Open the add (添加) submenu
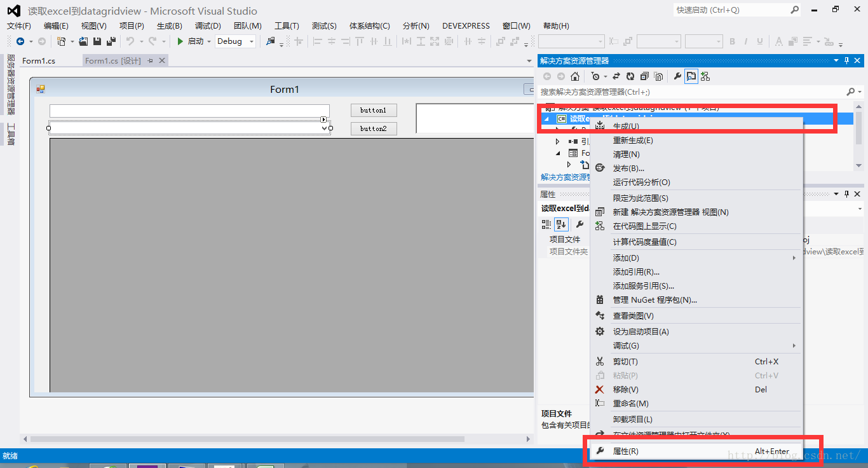 pos(697,258)
